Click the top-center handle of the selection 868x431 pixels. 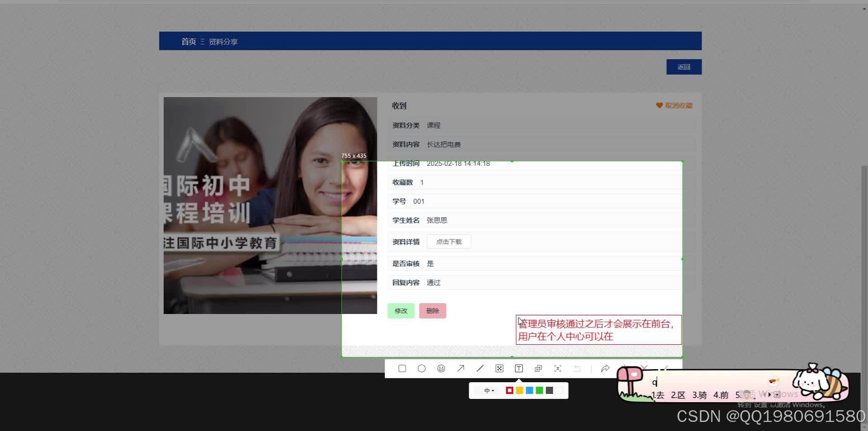coord(512,161)
